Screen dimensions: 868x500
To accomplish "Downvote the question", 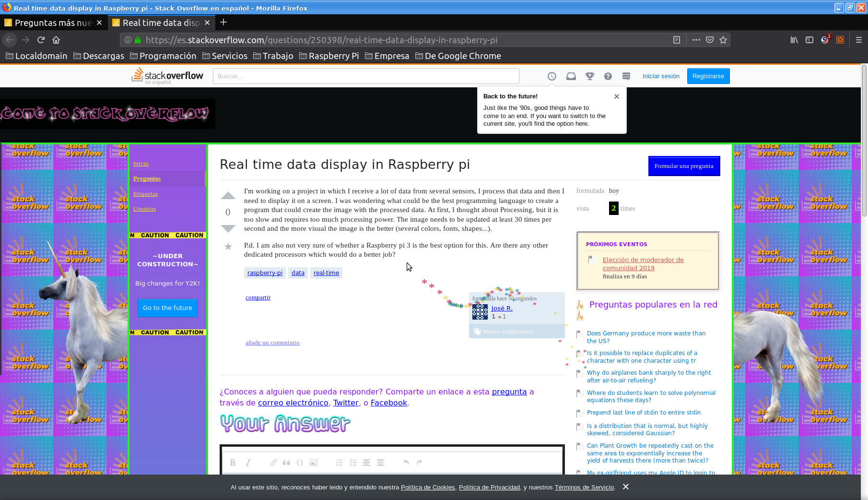I will (x=228, y=228).
